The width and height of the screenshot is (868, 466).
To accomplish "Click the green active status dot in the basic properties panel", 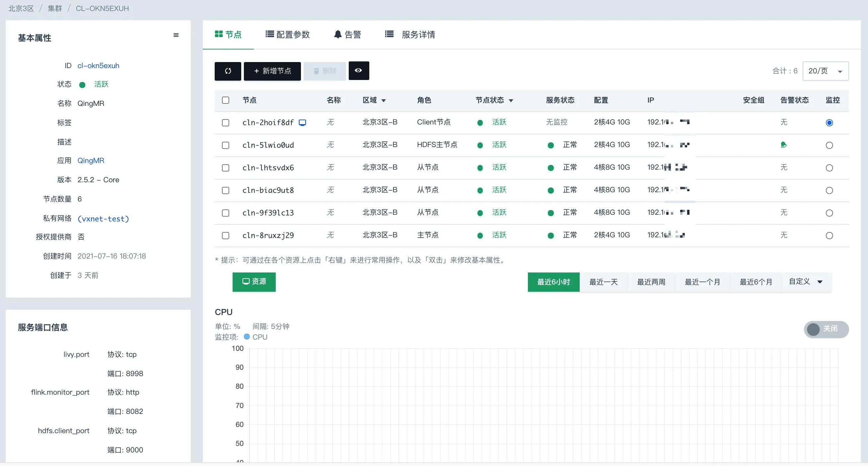I will click(x=82, y=85).
